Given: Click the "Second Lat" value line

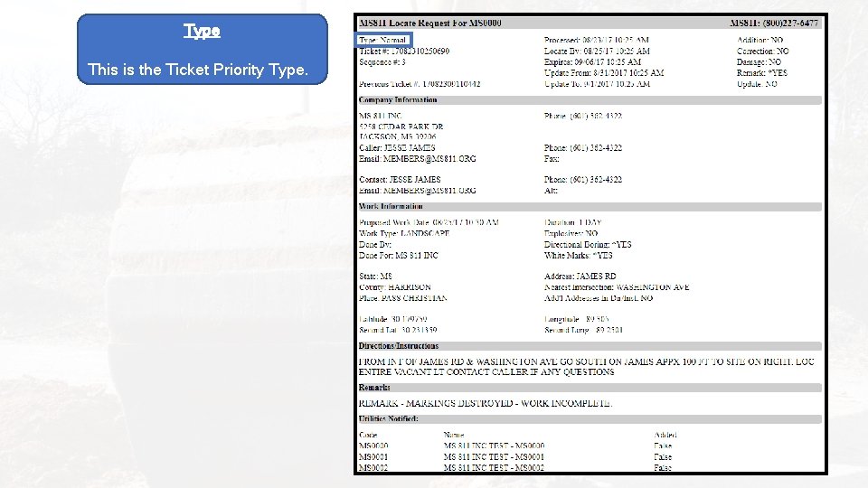Looking at the screenshot, I should coord(398,331).
